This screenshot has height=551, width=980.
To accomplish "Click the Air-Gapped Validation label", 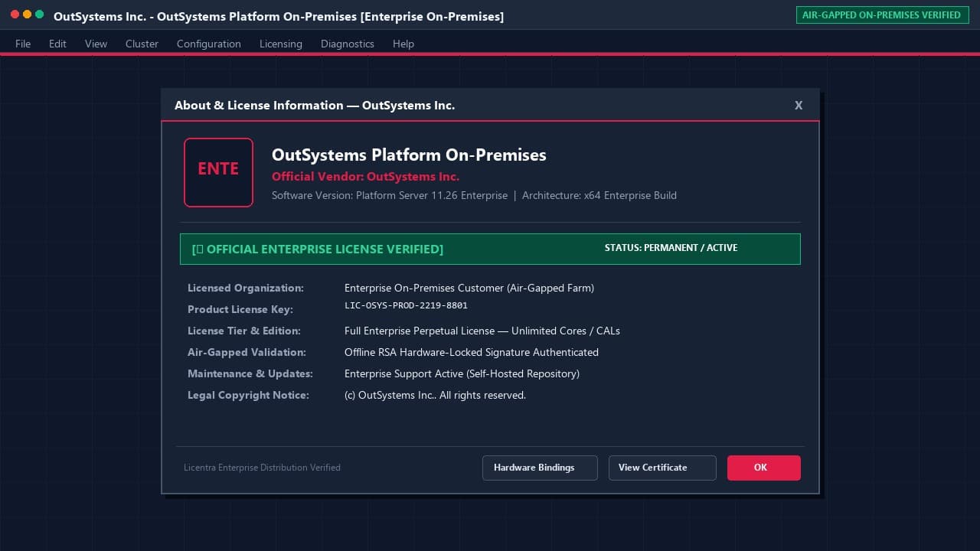I will click(247, 352).
